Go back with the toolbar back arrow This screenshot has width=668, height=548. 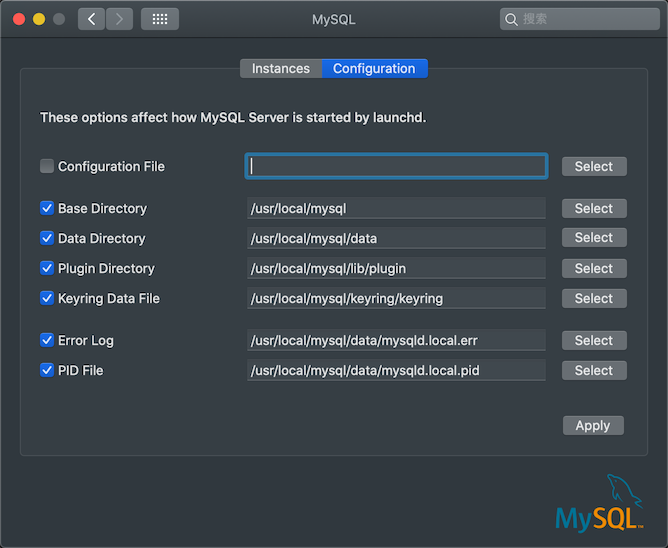[91, 19]
